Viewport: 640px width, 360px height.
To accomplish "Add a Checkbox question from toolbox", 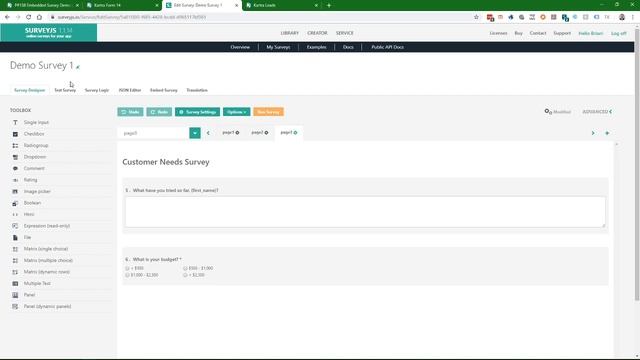I will 33,134.
